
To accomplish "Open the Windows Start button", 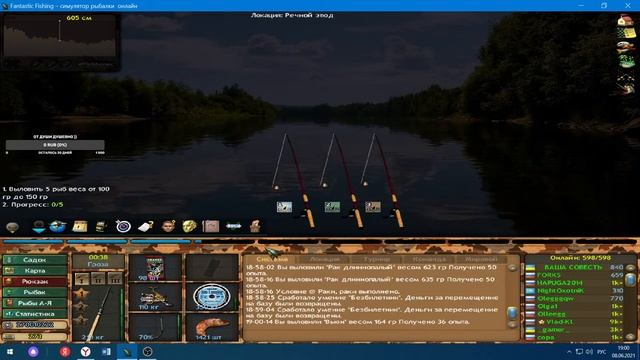I will [x=10, y=351].
